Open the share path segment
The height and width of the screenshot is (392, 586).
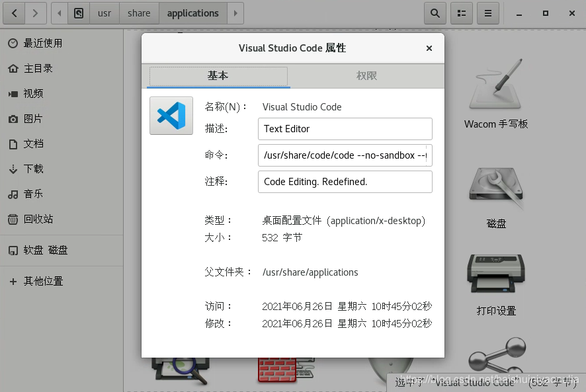click(139, 13)
